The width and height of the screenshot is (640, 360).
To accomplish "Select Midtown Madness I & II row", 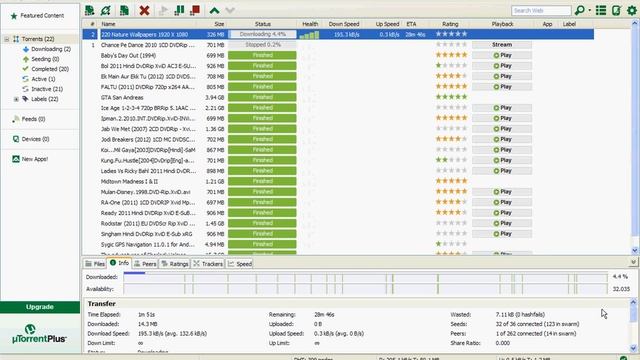I will (x=338, y=181).
